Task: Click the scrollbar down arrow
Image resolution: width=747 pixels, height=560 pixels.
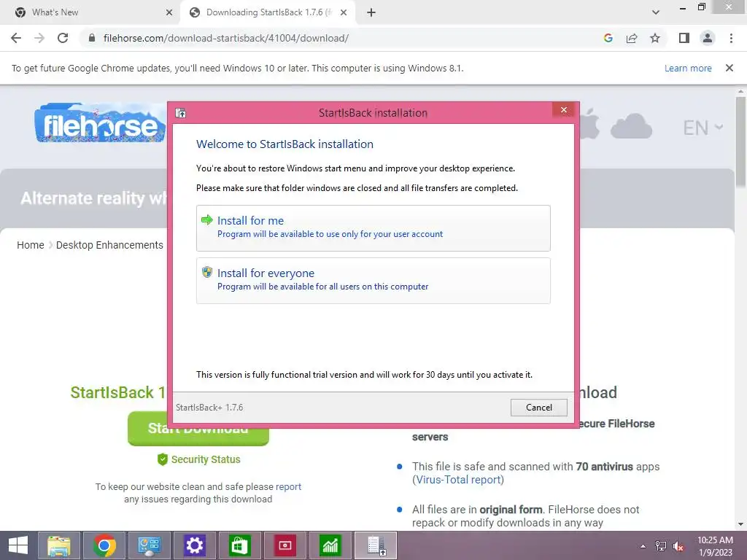Action: pos(740,525)
